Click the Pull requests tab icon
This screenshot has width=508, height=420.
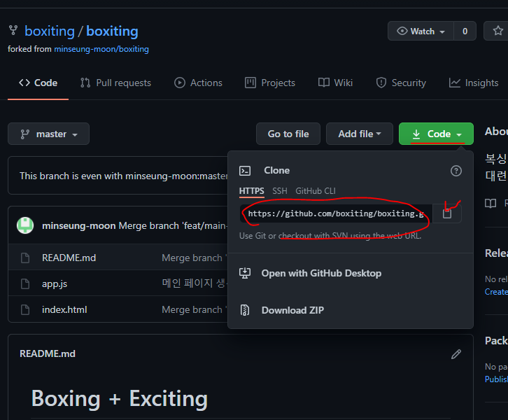pos(85,83)
